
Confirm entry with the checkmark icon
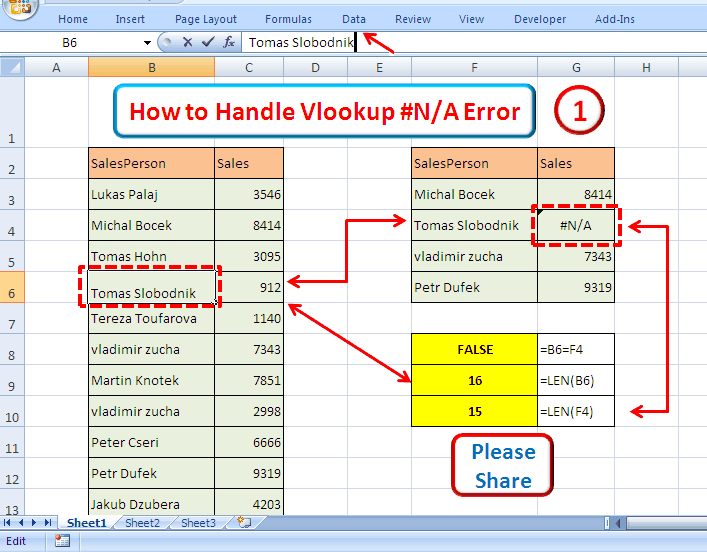tap(208, 42)
